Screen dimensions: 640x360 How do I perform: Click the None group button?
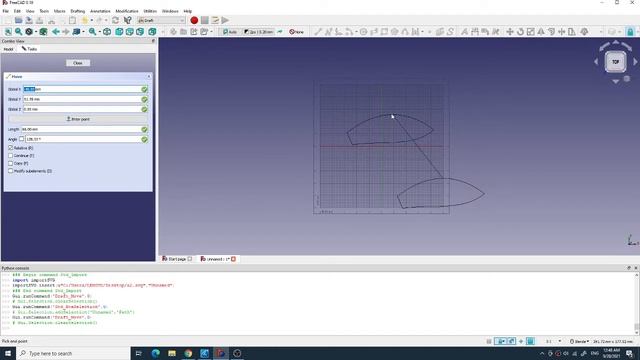297,32
